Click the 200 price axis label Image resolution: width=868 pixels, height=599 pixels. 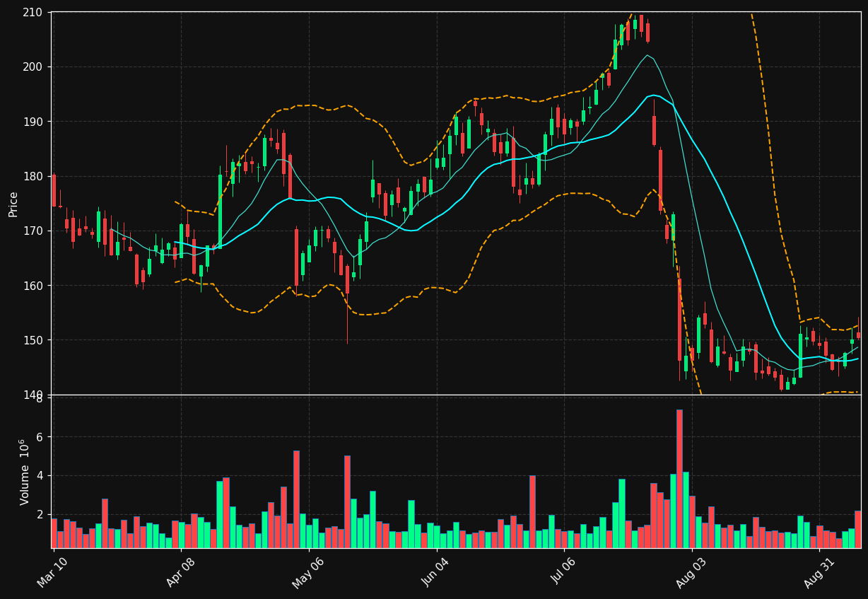click(x=33, y=66)
